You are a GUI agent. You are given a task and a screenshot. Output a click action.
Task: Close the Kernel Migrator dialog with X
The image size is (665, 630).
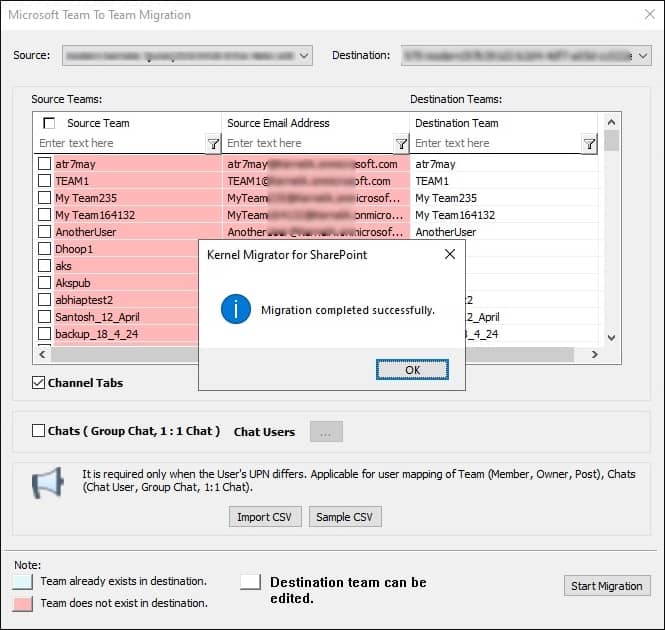(x=450, y=254)
